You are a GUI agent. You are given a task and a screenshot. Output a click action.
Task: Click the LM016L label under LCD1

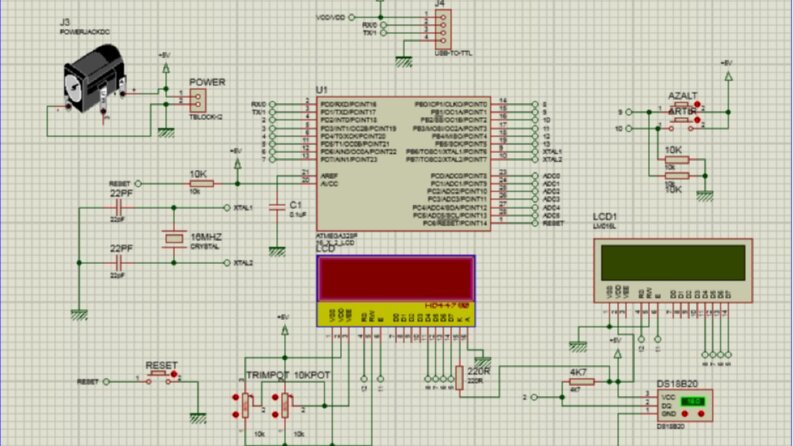(x=604, y=227)
